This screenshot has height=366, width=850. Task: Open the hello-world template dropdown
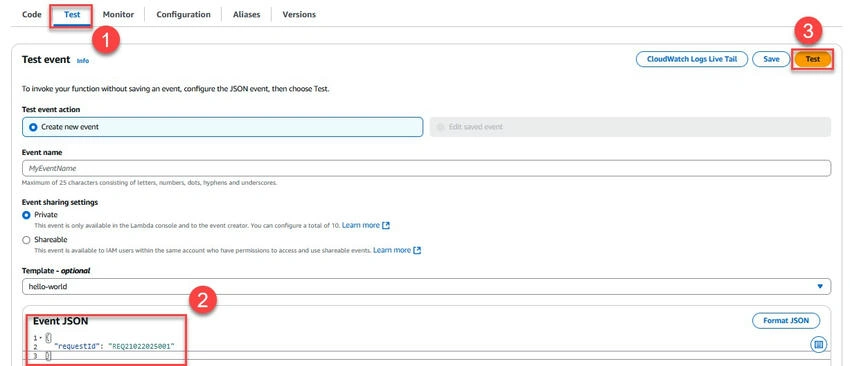pyautogui.click(x=426, y=286)
